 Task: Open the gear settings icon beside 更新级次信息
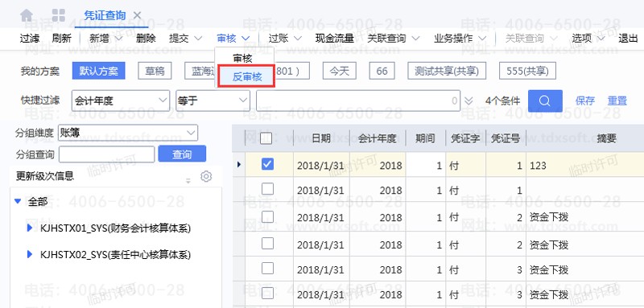point(206,176)
